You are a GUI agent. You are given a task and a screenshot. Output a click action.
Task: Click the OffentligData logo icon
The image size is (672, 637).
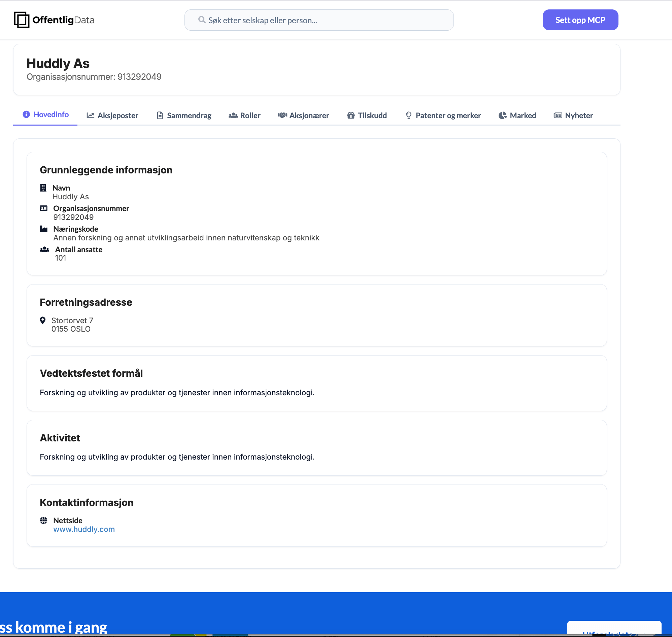(21, 20)
